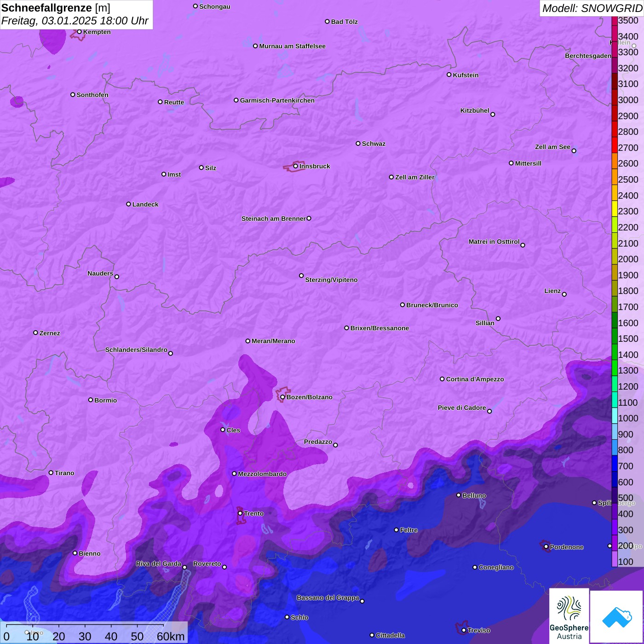Click the Zell am See marker
Image resolution: width=644 pixels, height=644 pixels.
(574, 150)
